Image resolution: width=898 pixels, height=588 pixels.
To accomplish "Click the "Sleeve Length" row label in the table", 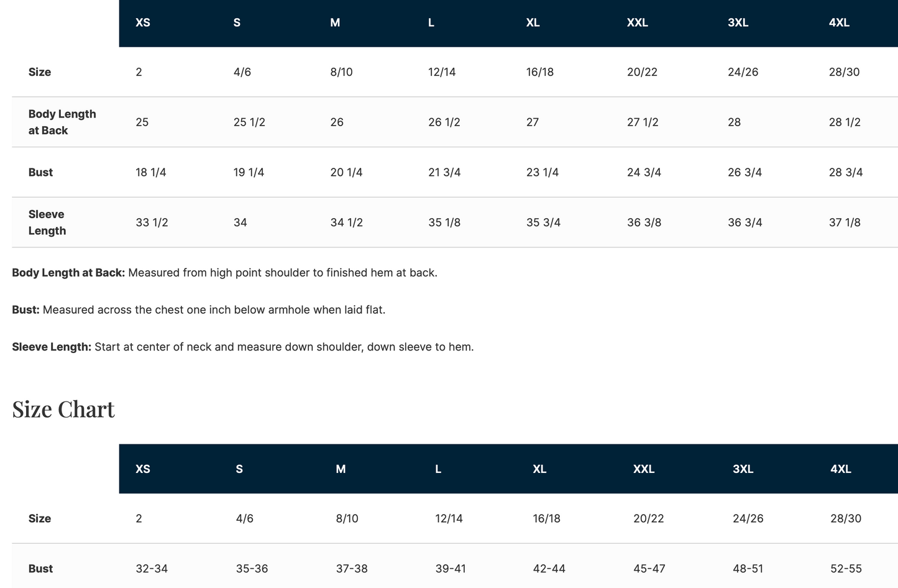I will tap(47, 223).
